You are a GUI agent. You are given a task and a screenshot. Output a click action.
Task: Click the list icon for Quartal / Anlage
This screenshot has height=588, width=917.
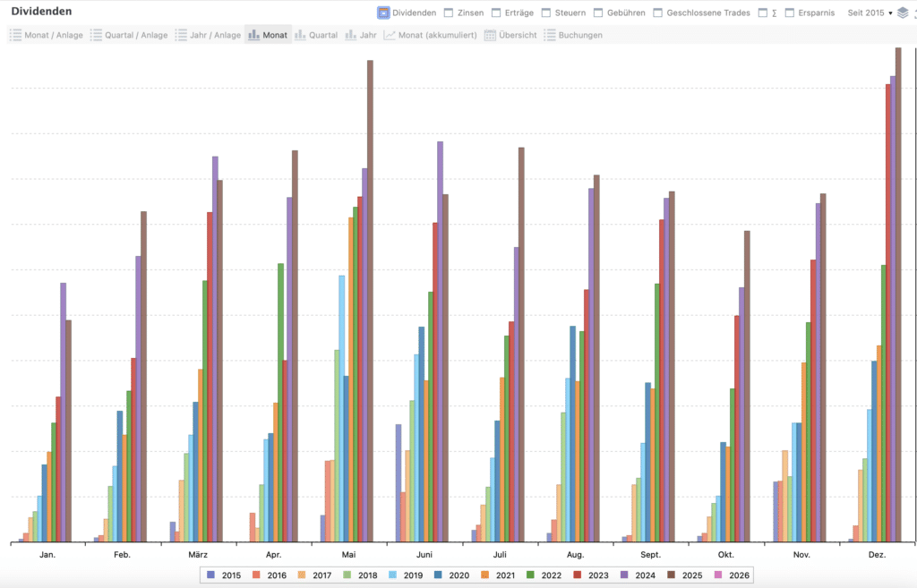click(x=96, y=35)
